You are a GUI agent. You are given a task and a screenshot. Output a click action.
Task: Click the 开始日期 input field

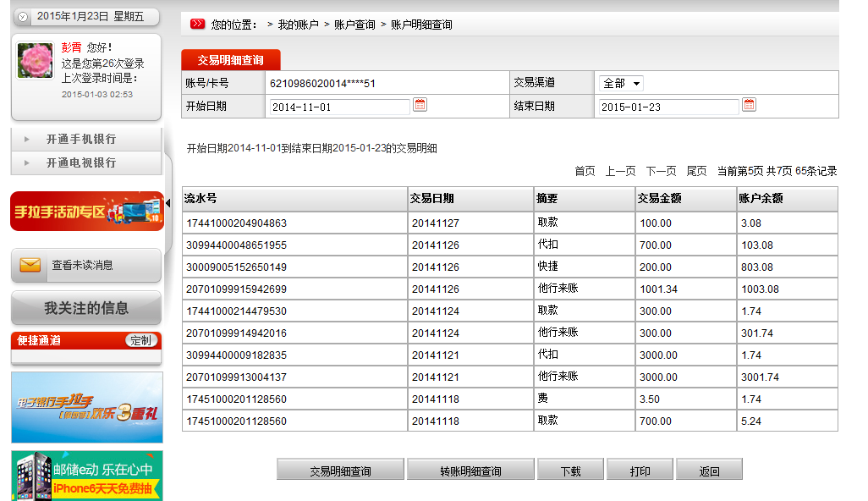(x=339, y=107)
